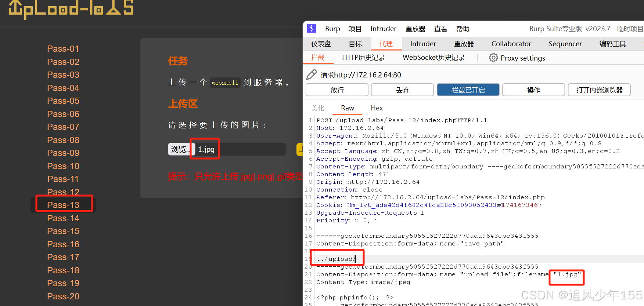Open Pass-14 in the sidebar

pyautogui.click(x=63, y=218)
